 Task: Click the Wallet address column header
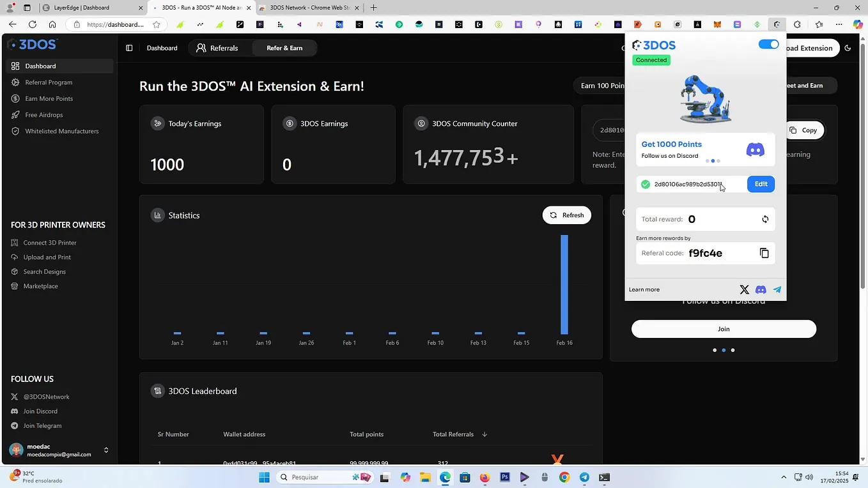click(x=244, y=434)
